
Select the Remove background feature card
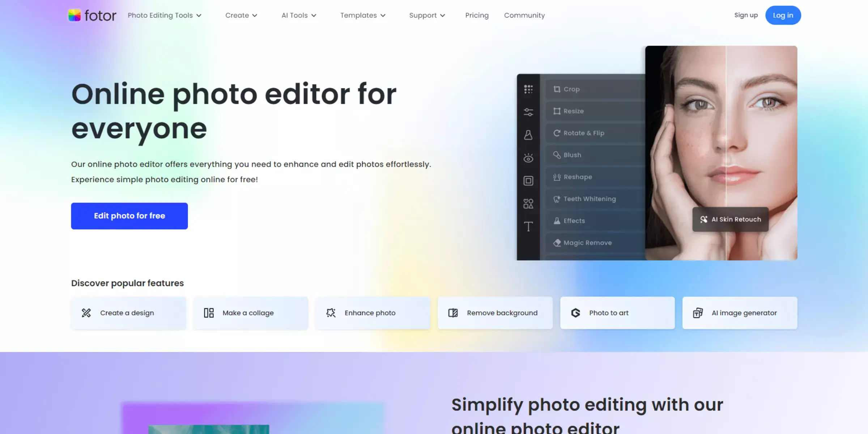coord(495,313)
